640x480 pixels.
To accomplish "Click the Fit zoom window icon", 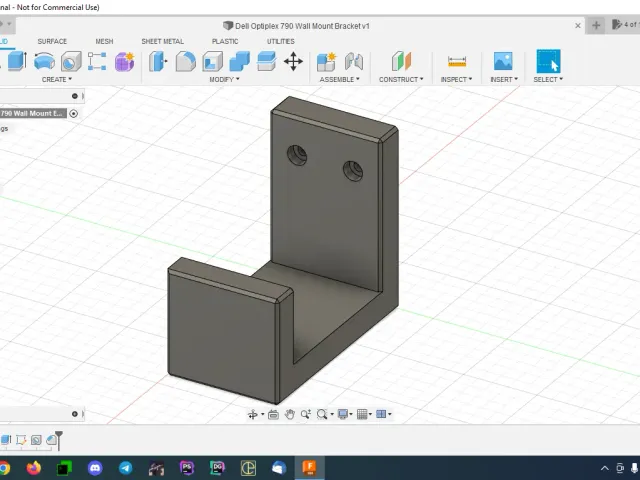I will coord(322,415).
